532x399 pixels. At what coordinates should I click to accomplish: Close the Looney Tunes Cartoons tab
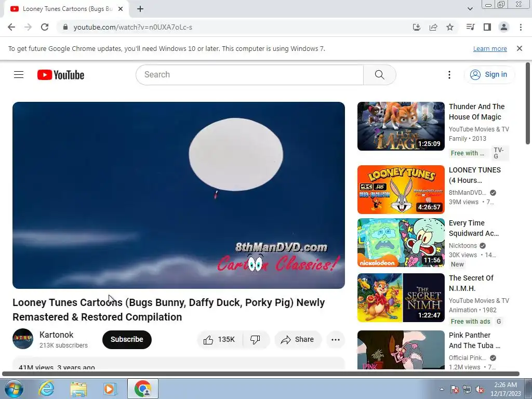121,9
